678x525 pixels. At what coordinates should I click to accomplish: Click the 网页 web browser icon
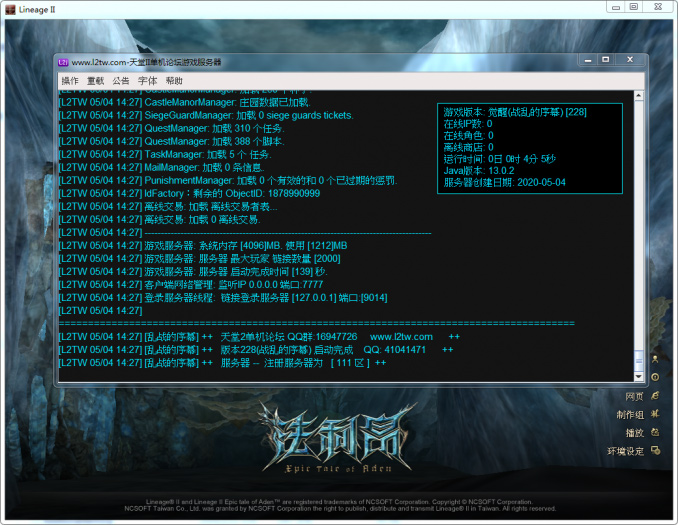(x=655, y=396)
